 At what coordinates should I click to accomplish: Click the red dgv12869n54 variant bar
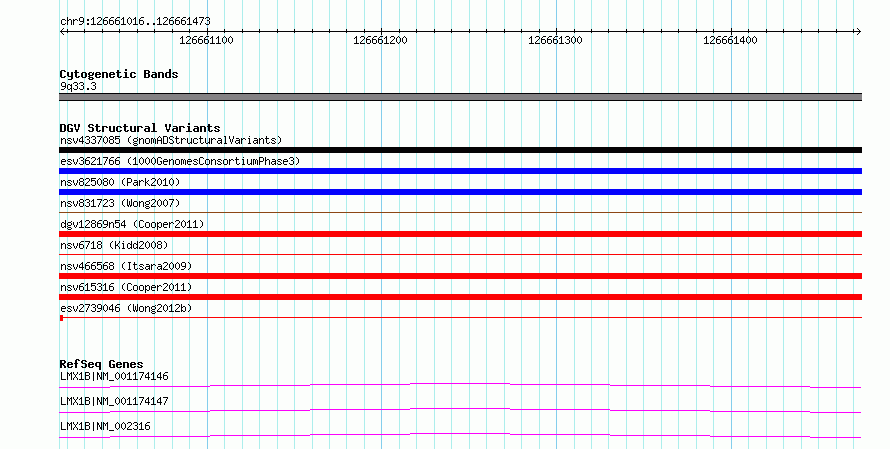pos(460,234)
